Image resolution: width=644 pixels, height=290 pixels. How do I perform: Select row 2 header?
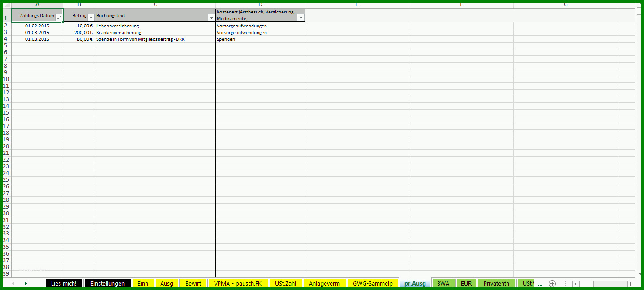[6, 26]
